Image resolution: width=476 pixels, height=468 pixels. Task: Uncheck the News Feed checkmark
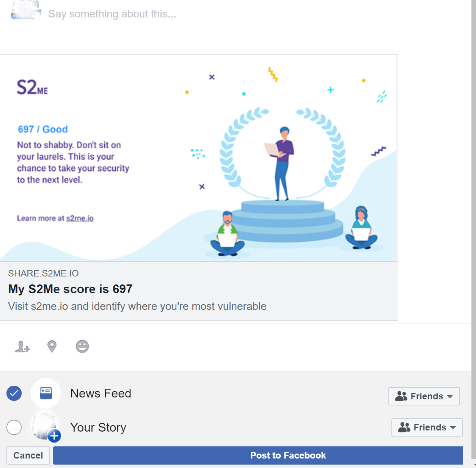(14, 393)
